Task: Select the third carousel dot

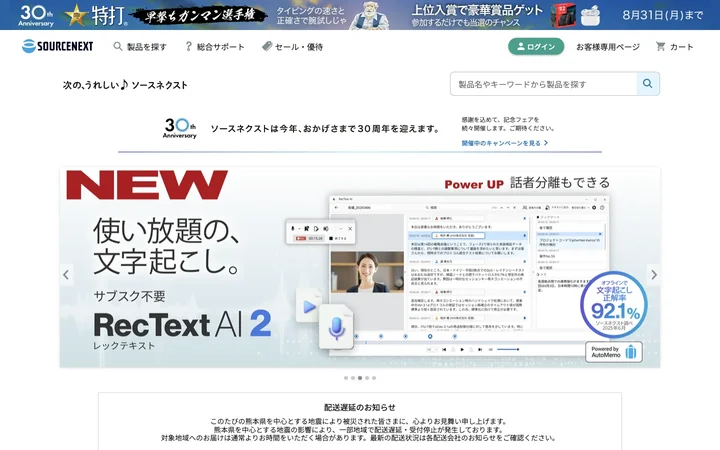Action: click(x=360, y=378)
